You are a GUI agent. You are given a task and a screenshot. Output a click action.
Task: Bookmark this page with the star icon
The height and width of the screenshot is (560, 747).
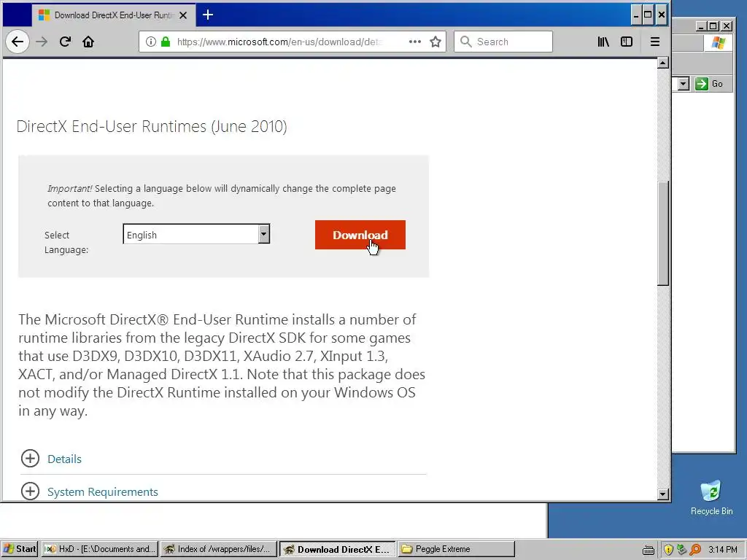pyautogui.click(x=436, y=42)
